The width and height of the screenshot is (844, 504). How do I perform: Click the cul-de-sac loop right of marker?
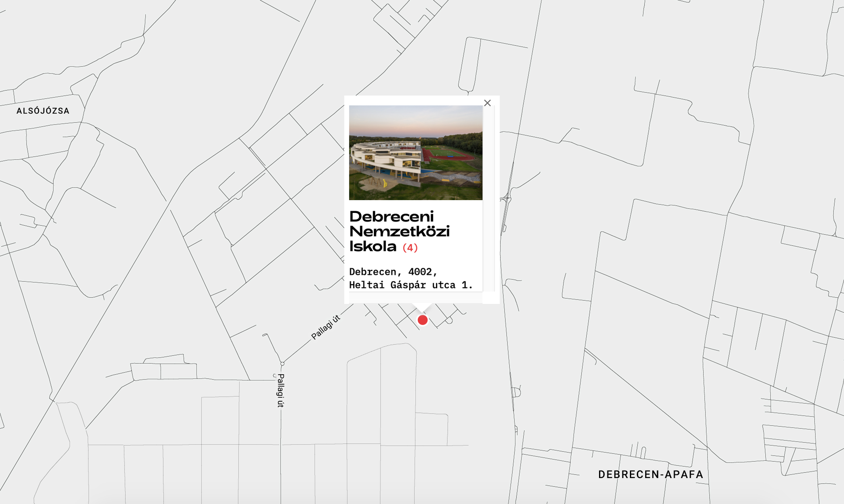449,321
